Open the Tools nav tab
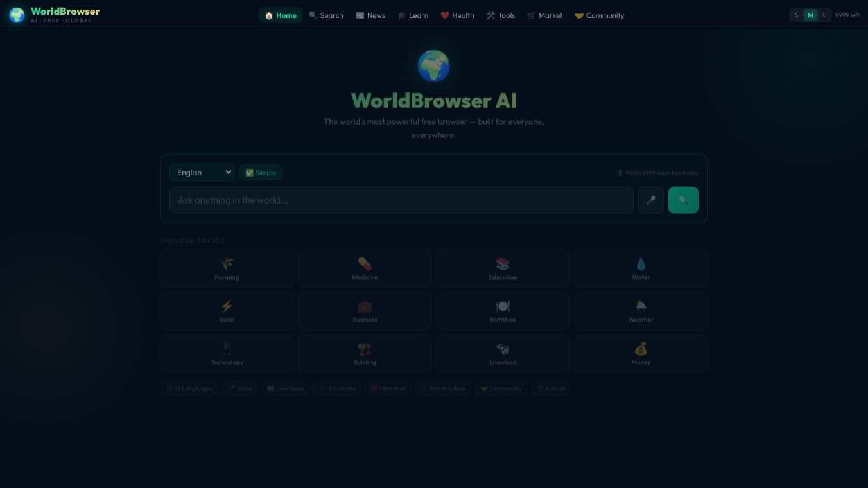This screenshot has height=488, width=868. [x=501, y=15]
